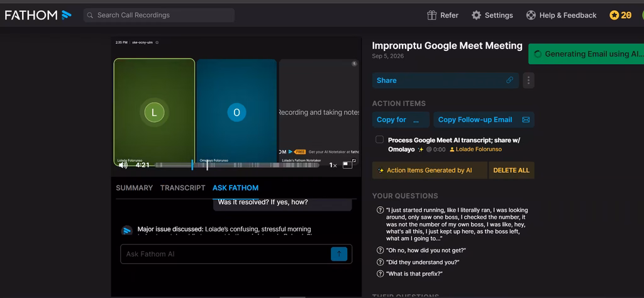Click assignee Lolade Folorunso

(x=475, y=150)
